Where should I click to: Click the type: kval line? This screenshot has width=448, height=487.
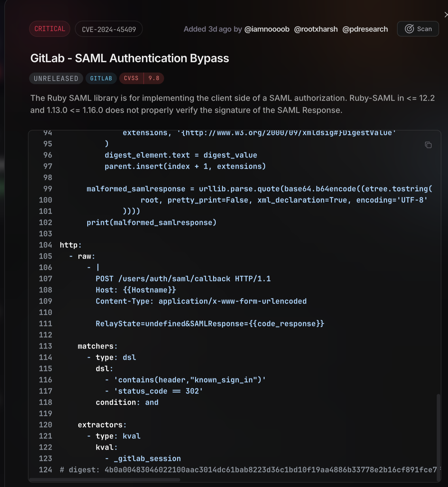click(x=114, y=436)
